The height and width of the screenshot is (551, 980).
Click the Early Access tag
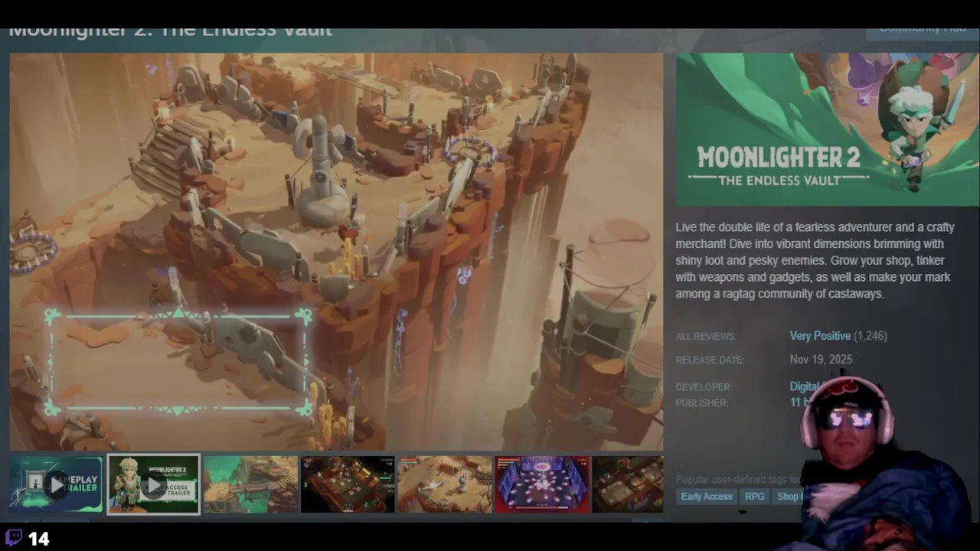[x=707, y=497]
